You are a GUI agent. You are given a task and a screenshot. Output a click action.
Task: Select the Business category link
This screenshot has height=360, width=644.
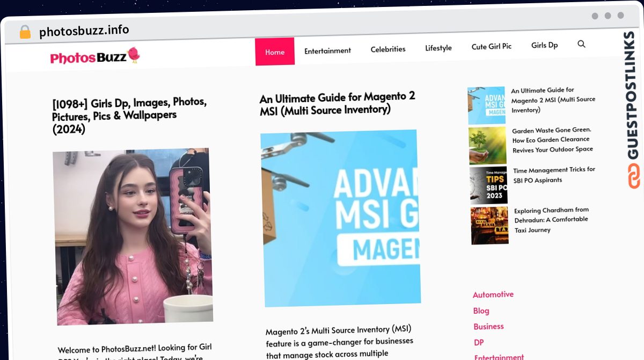point(489,326)
